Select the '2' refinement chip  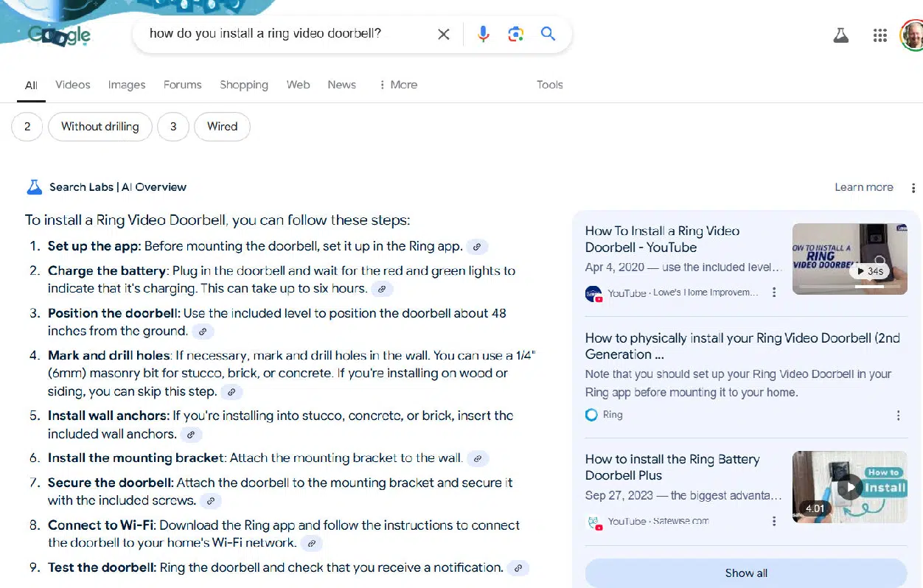point(27,127)
